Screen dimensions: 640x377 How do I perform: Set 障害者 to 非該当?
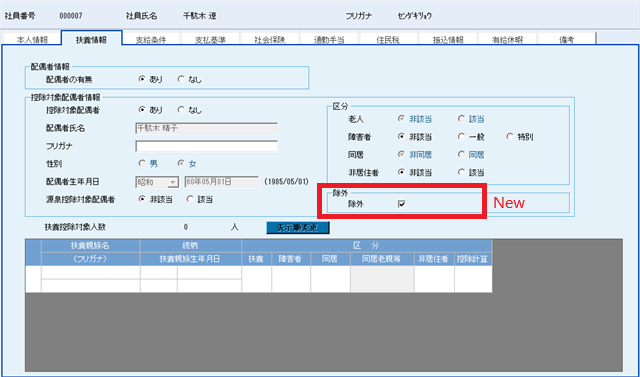tap(402, 137)
